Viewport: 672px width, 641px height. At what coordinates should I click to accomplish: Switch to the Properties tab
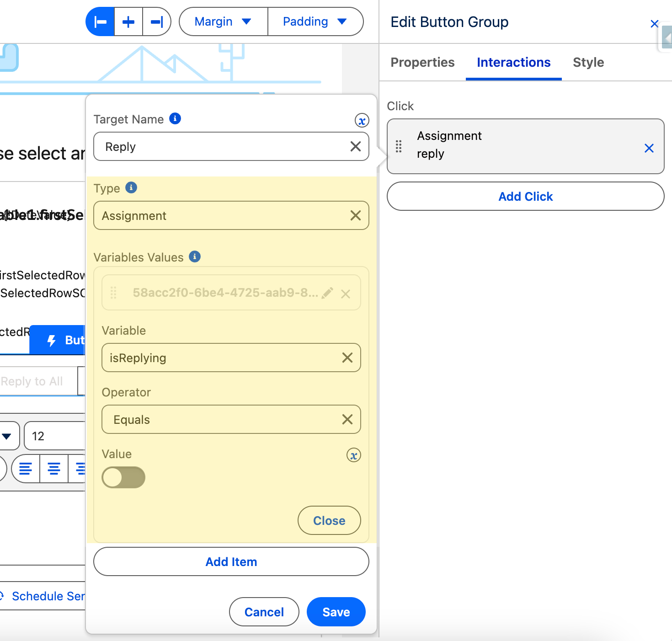[422, 62]
